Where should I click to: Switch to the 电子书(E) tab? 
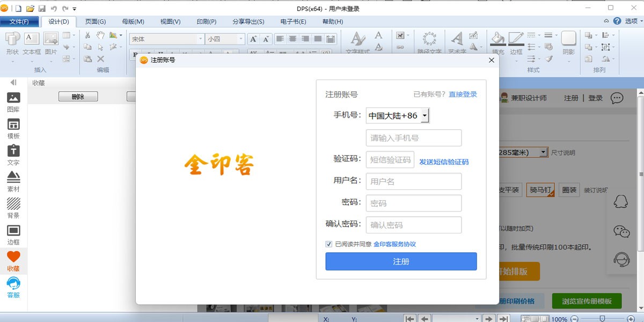click(x=294, y=21)
